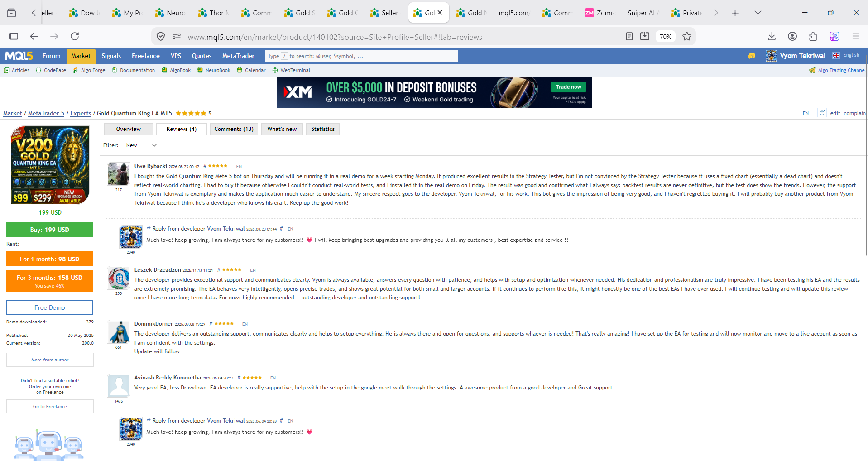This screenshot has height=461, width=868.
Task: Open the Firefox hamburger menu
Action: pyautogui.click(x=855, y=36)
